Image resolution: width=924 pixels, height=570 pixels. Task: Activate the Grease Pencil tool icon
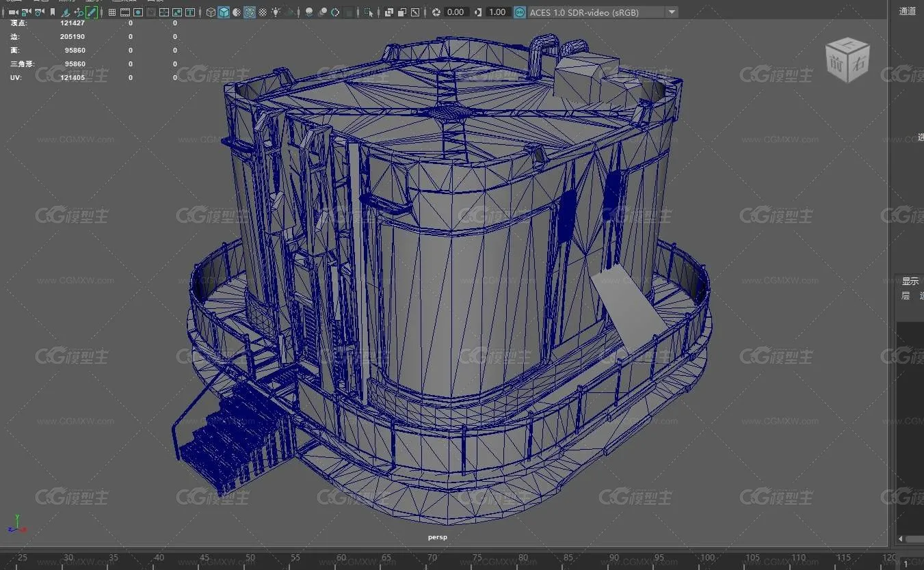91,12
